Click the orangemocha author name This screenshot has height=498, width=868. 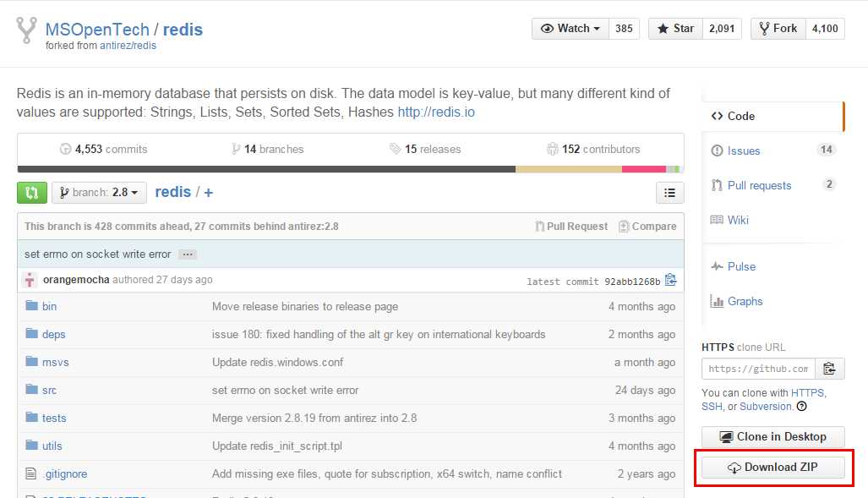coord(76,280)
